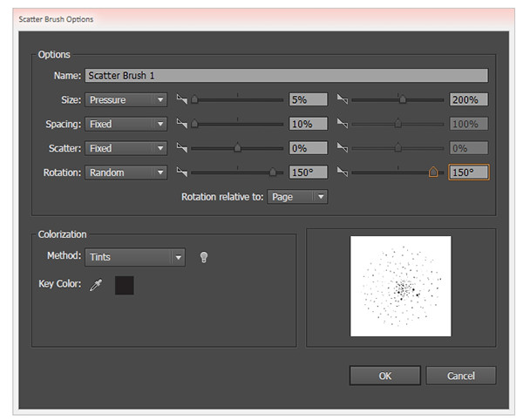Open the colorization Method Tints dropdown
The height and width of the screenshot is (420, 523).
135,257
